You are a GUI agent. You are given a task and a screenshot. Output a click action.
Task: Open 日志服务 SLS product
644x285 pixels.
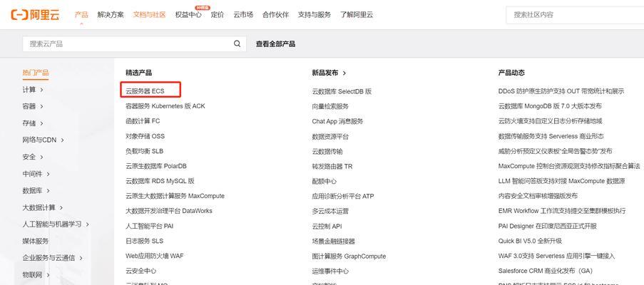145,241
